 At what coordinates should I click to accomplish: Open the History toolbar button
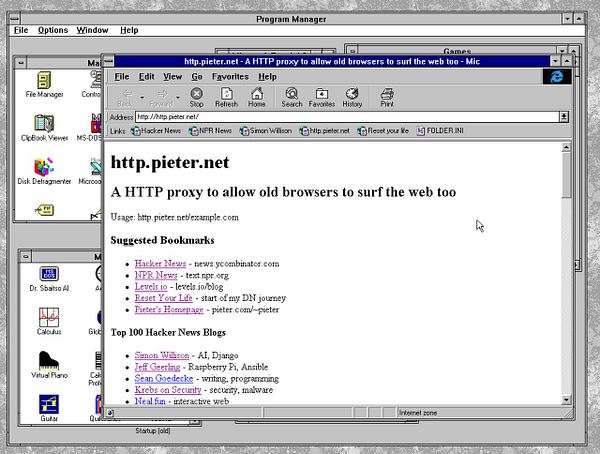pos(352,97)
